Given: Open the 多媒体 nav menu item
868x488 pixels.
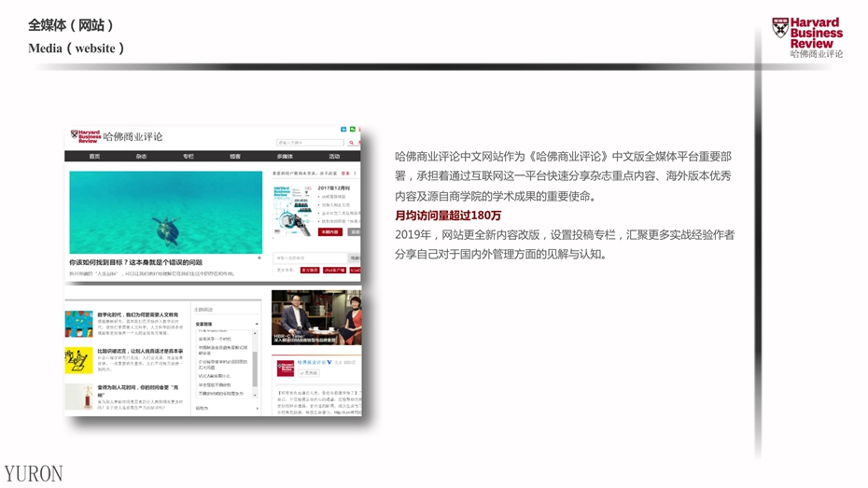Looking at the screenshot, I should pyautogui.click(x=285, y=157).
